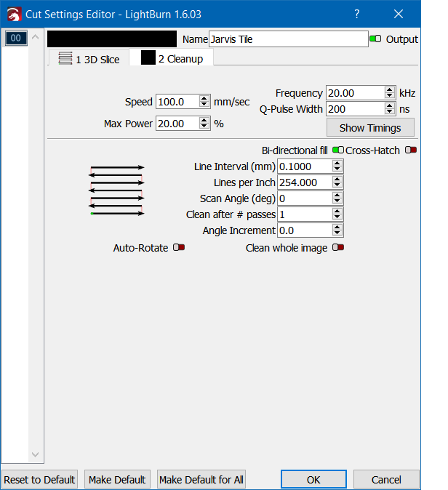Decrease Line Interval with the down arrow
The width and height of the screenshot is (448, 490).
(337, 169)
